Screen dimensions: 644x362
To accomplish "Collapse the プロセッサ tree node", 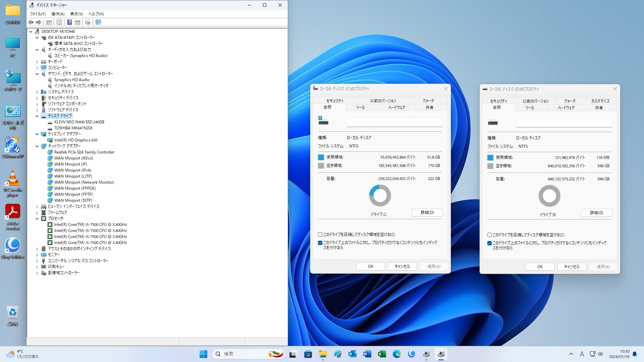I will 37,219.
